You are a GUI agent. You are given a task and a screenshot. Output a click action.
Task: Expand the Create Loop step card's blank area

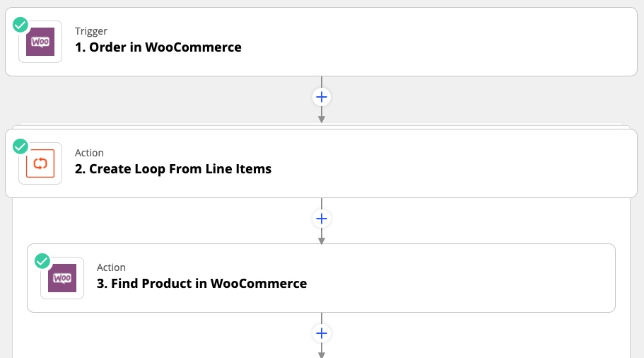tap(459, 164)
